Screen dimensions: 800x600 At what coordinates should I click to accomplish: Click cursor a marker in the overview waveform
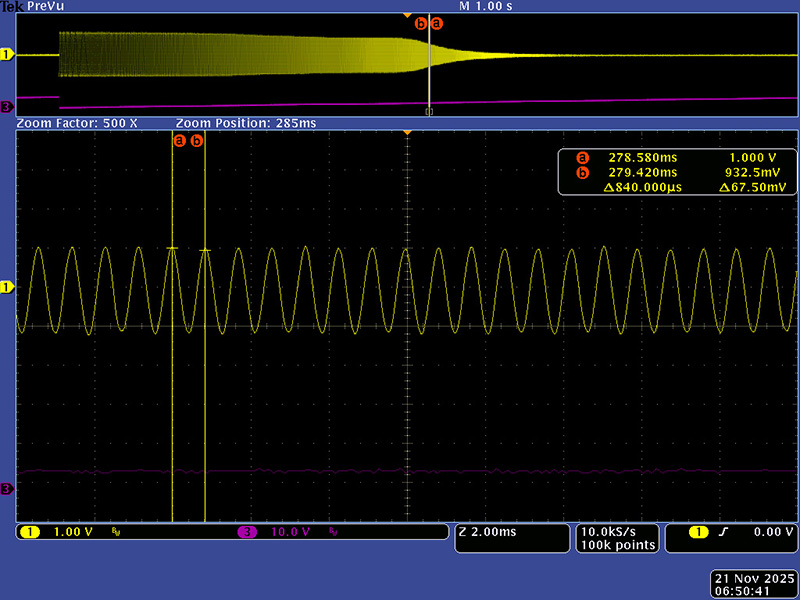[435, 23]
